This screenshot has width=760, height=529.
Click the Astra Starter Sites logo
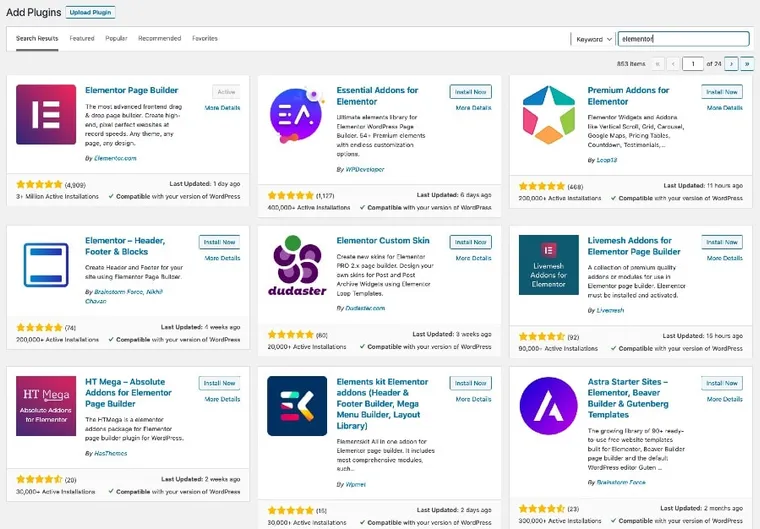[x=549, y=406]
